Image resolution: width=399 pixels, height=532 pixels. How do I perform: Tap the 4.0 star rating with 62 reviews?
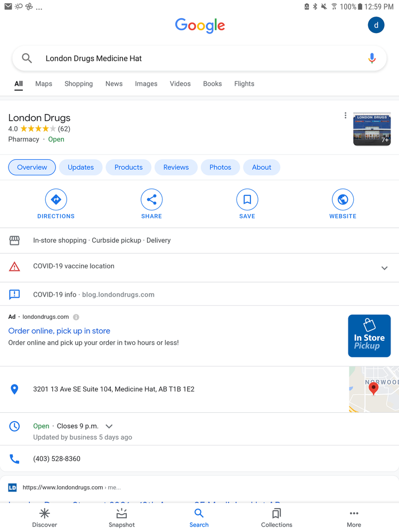click(x=39, y=129)
